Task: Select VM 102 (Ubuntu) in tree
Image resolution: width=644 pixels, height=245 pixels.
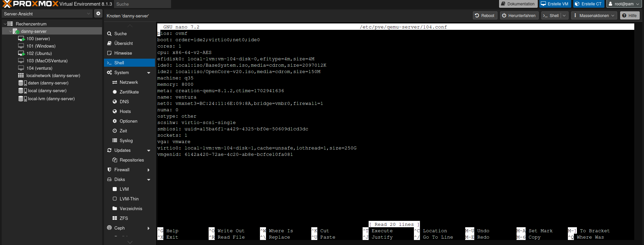Action: [x=39, y=53]
